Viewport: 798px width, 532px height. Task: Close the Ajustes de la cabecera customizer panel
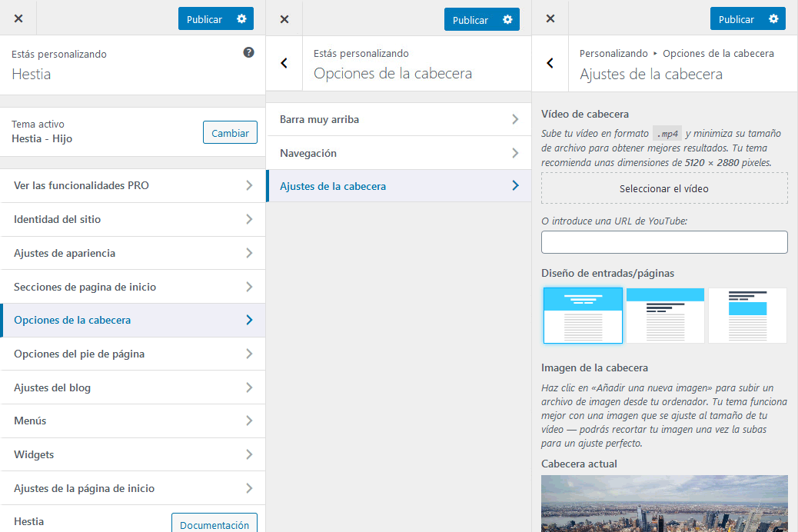click(550, 19)
